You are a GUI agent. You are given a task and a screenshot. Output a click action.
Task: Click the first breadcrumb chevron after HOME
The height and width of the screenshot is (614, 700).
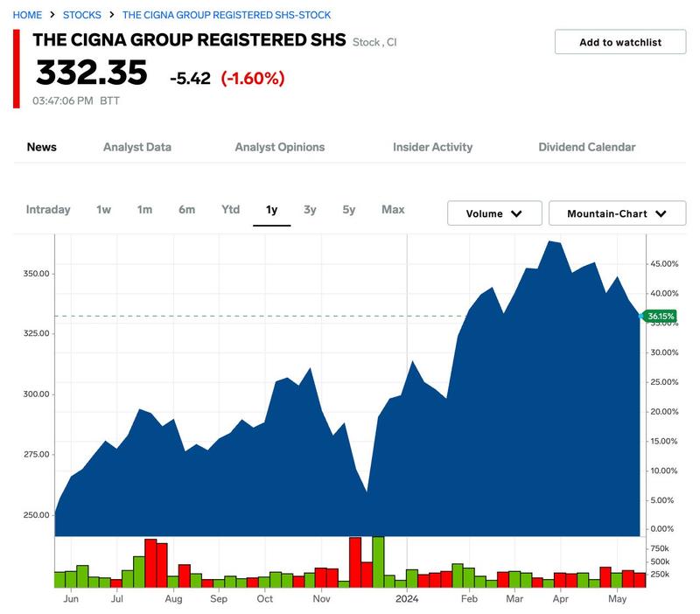pyautogui.click(x=52, y=15)
